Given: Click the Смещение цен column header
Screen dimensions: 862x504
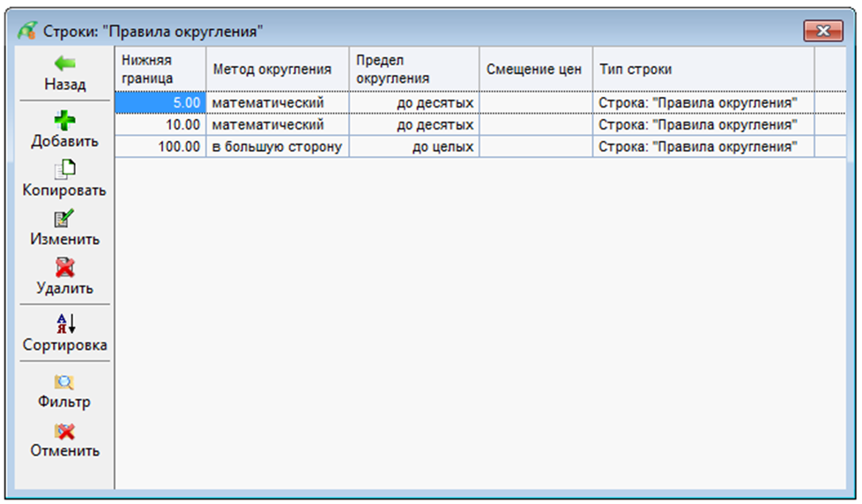Looking at the screenshot, I should [x=535, y=70].
